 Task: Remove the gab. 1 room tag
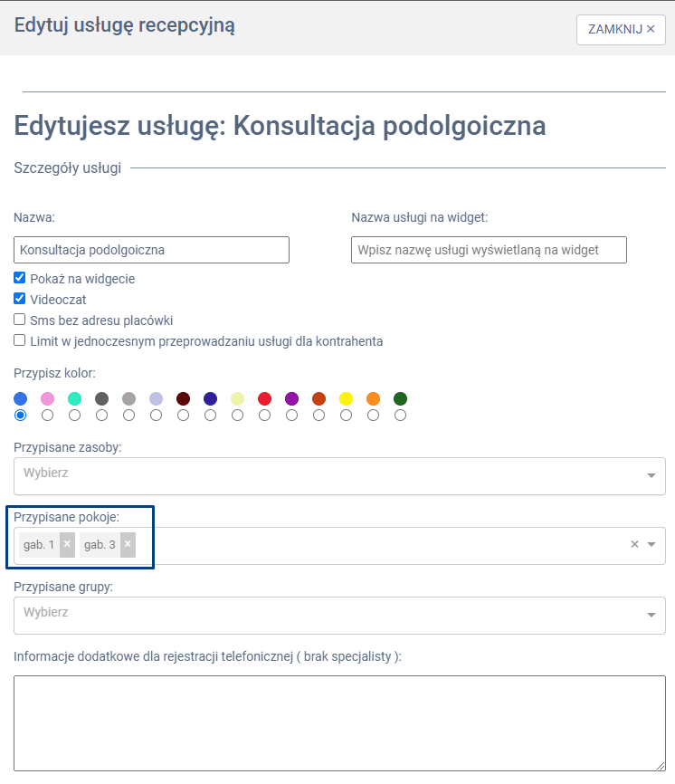tap(67, 544)
